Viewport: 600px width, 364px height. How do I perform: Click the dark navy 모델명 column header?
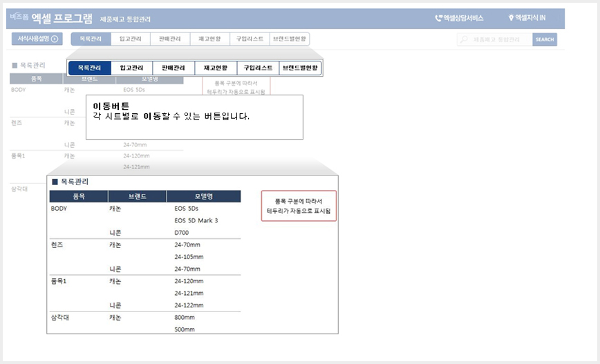[x=203, y=196]
